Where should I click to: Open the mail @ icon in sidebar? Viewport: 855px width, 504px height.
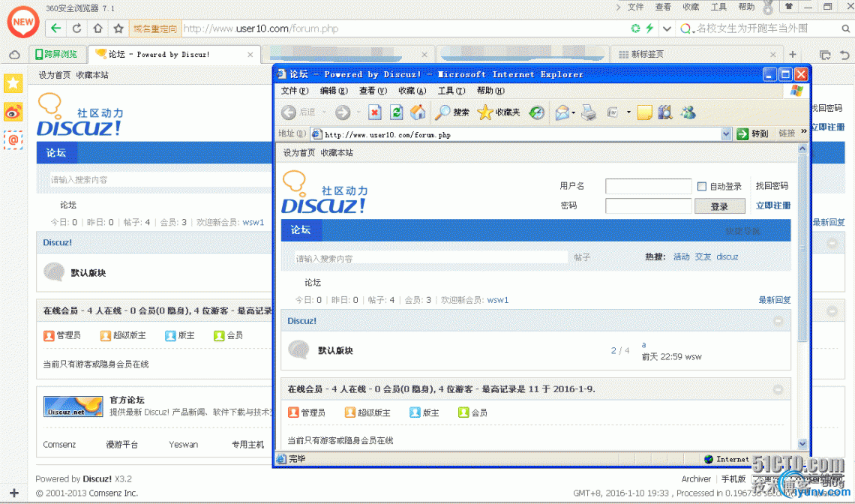point(13,140)
